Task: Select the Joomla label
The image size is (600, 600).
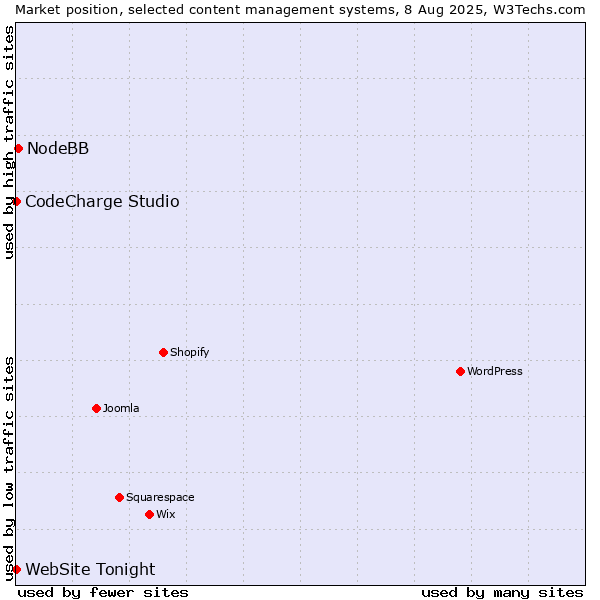Action: pyautogui.click(x=121, y=408)
